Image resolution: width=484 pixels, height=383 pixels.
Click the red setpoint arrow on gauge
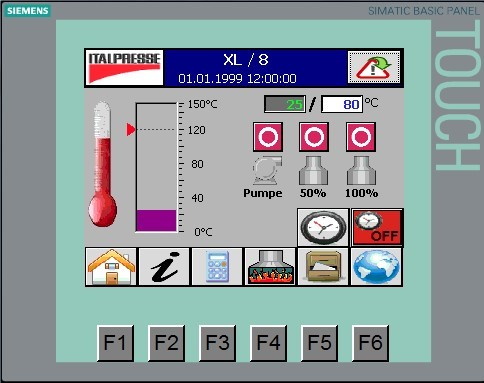point(131,129)
